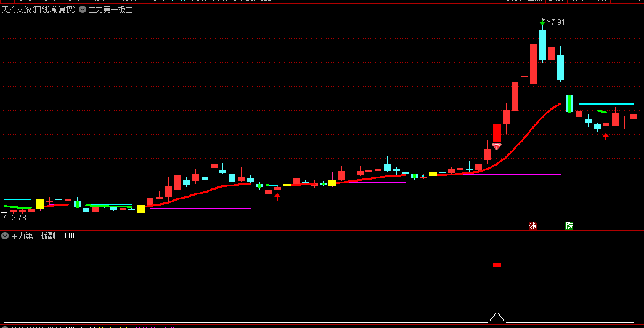
Task: Click the yellow candle nearest the 3.78 label
Action: point(40,204)
